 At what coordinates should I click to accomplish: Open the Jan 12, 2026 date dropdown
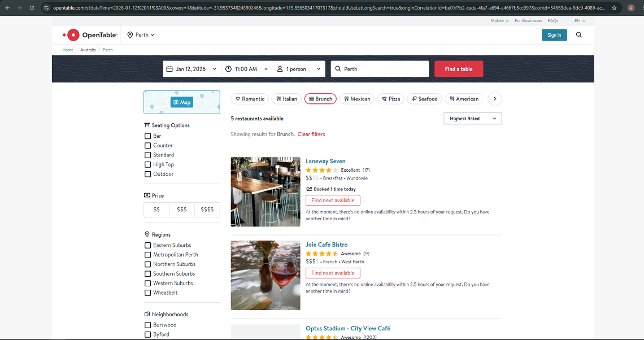(192, 69)
